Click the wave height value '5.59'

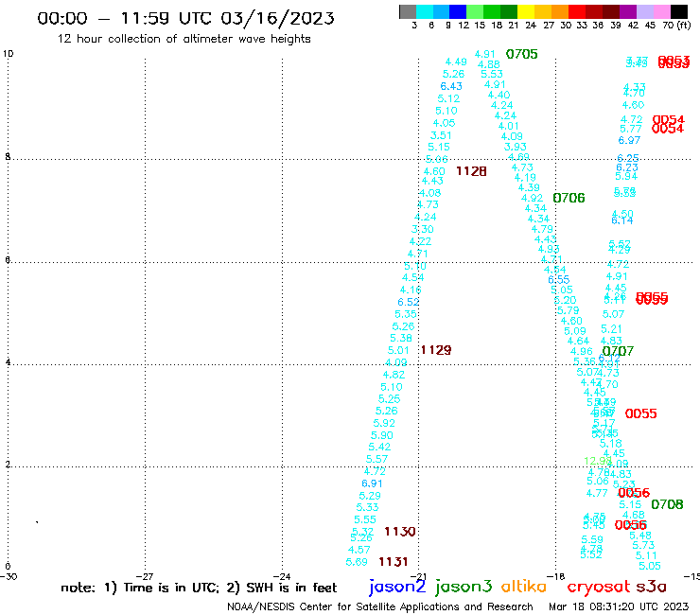(592, 539)
